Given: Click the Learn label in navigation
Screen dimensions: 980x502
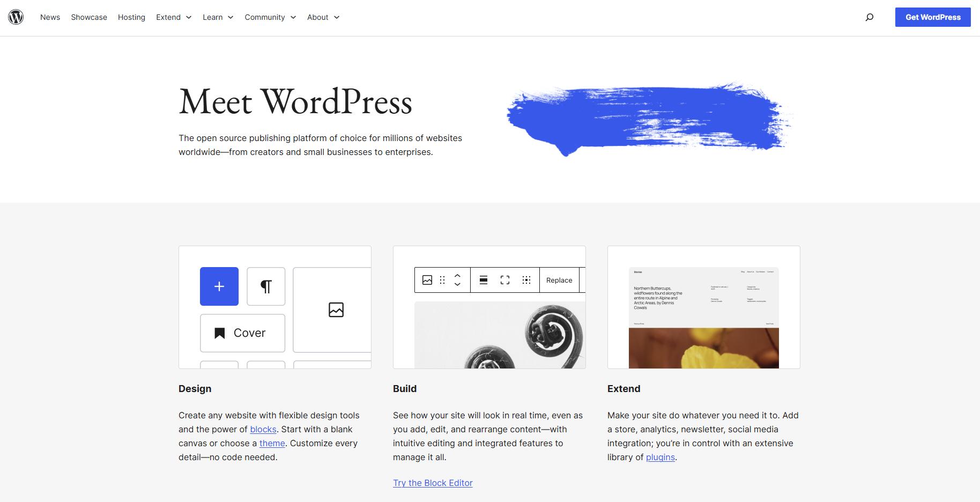Looking at the screenshot, I should click(213, 17).
